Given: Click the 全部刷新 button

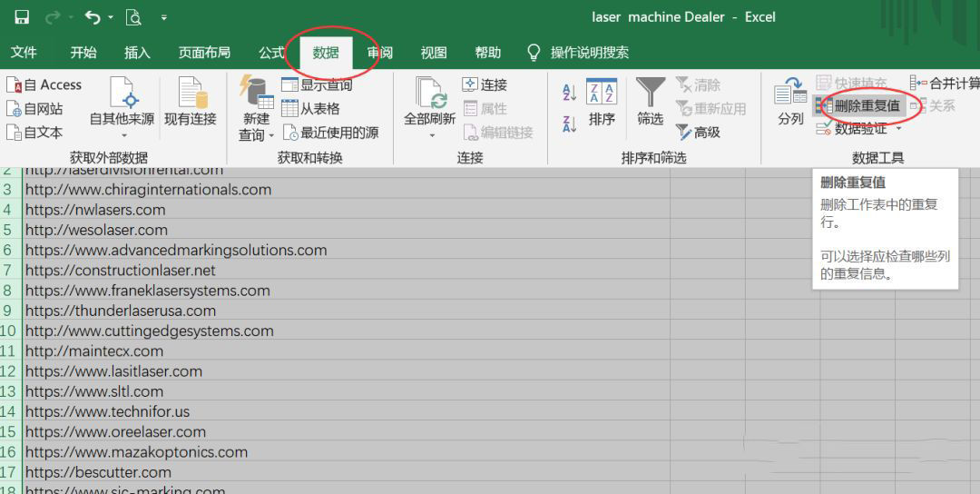Looking at the screenshot, I should click(x=429, y=102).
